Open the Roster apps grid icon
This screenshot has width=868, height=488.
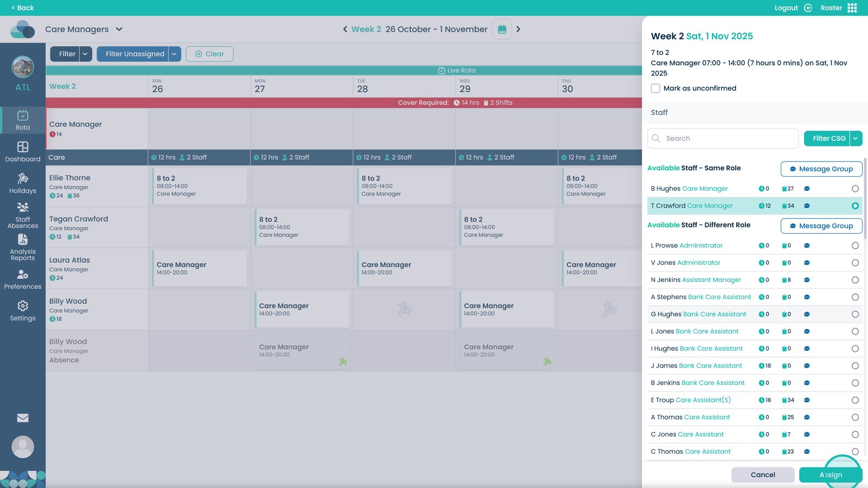point(852,8)
